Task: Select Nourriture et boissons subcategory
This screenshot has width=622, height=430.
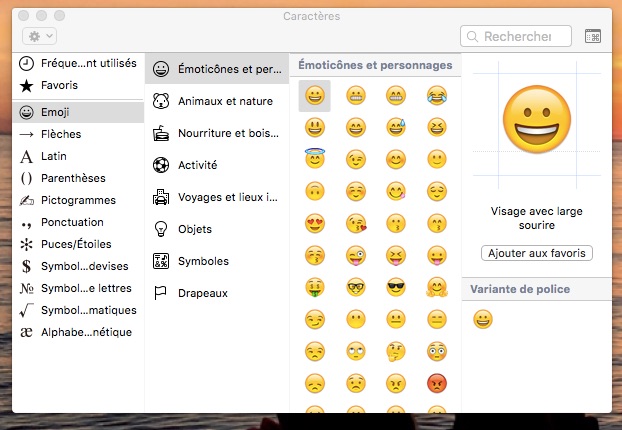Action: click(216, 133)
